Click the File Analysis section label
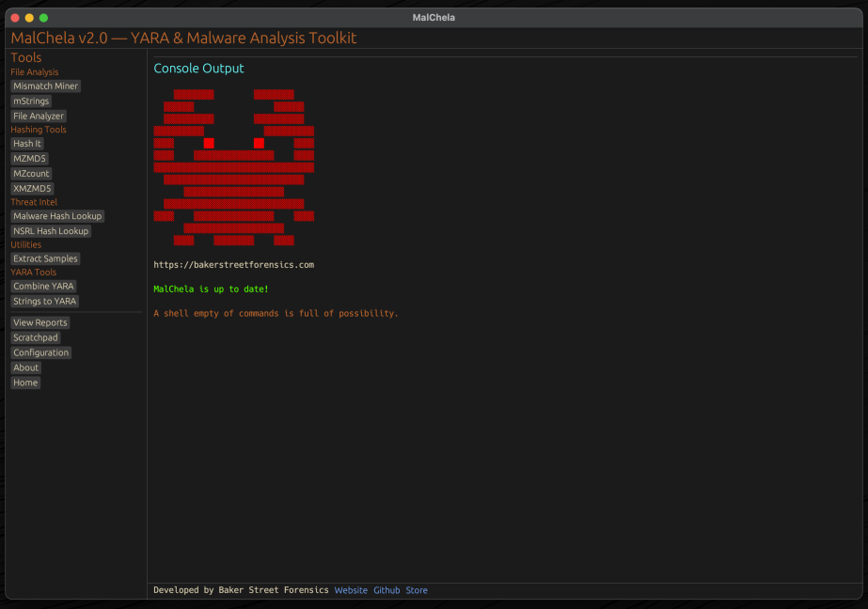Image resolution: width=868 pixels, height=609 pixels. point(34,72)
